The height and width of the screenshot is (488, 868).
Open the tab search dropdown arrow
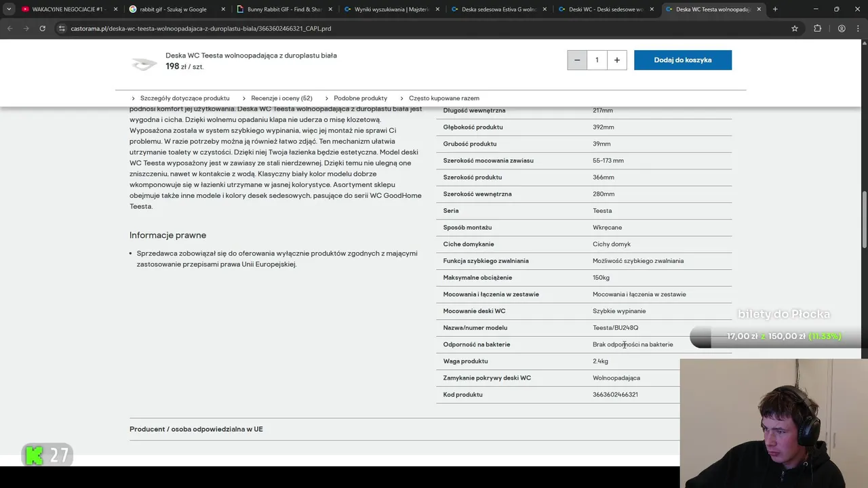click(9, 9)
